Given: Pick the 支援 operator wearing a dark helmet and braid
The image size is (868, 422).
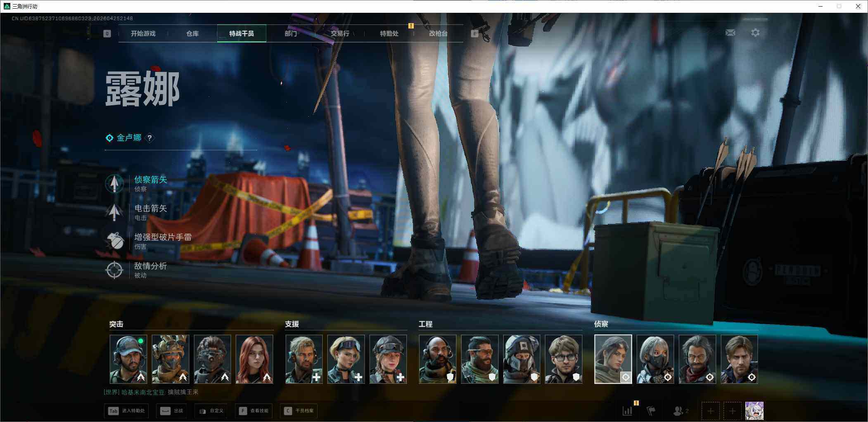Looking at the screenshot, I should pyautogui.click(x=388, y=359).
